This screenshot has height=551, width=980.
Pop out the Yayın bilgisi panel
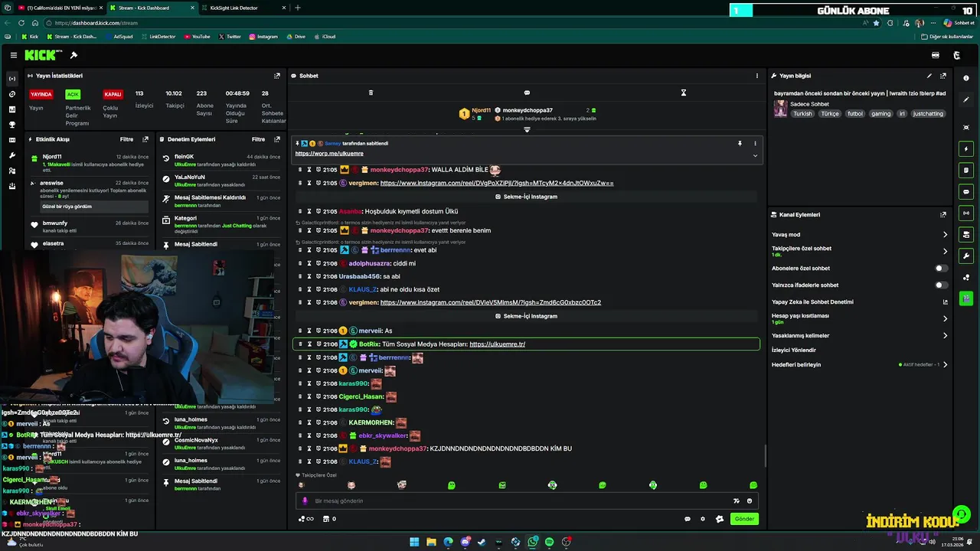943,76
